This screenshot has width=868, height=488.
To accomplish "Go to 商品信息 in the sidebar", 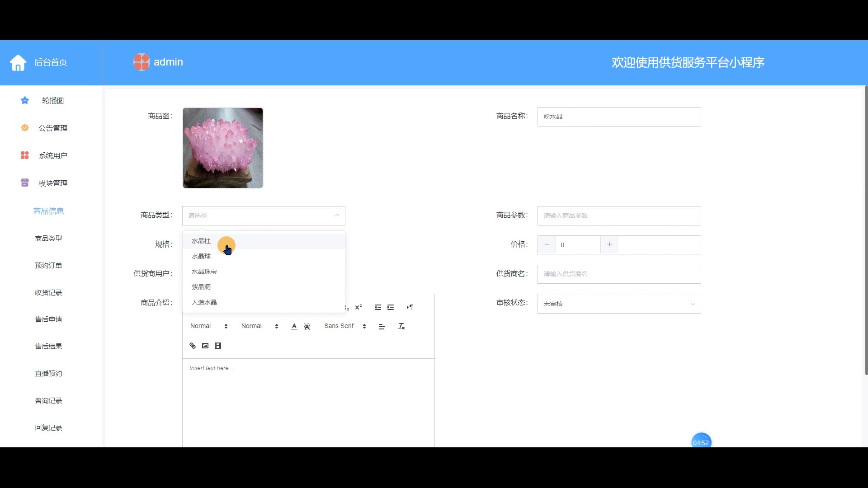I will tap(49, 211).
